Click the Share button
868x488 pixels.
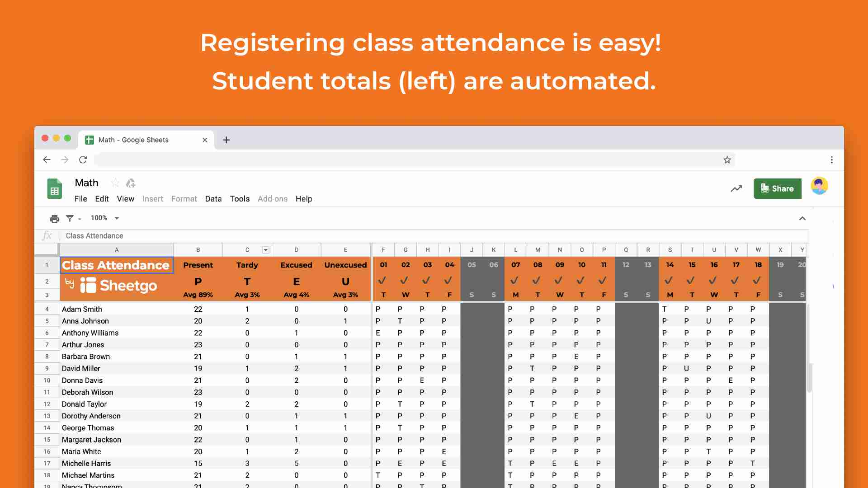point(778,188)
